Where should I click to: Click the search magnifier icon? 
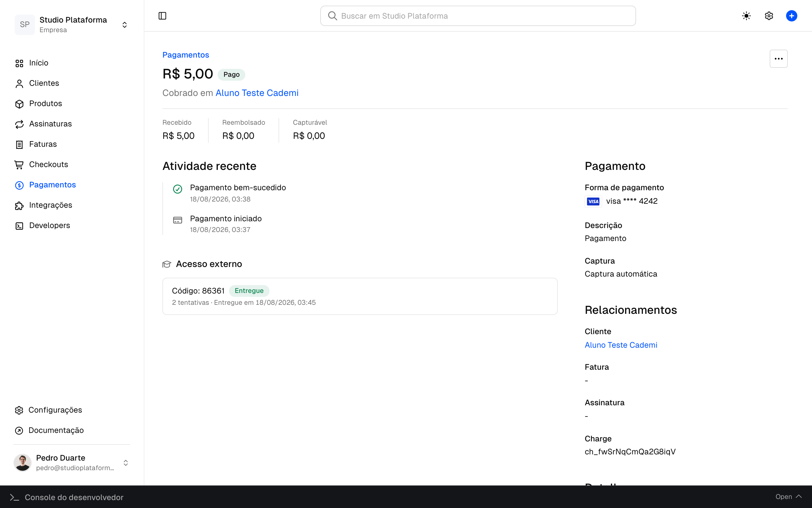click(x=332, y=16)
